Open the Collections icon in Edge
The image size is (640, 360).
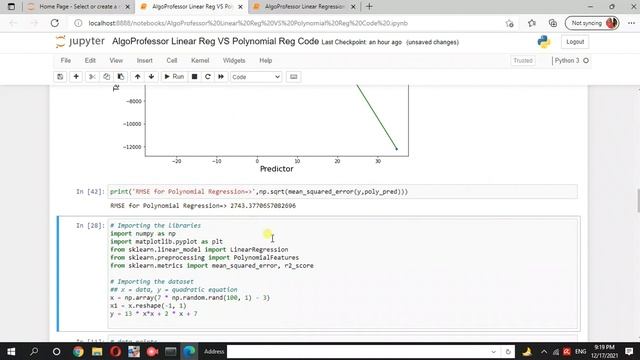pos(553,23)
